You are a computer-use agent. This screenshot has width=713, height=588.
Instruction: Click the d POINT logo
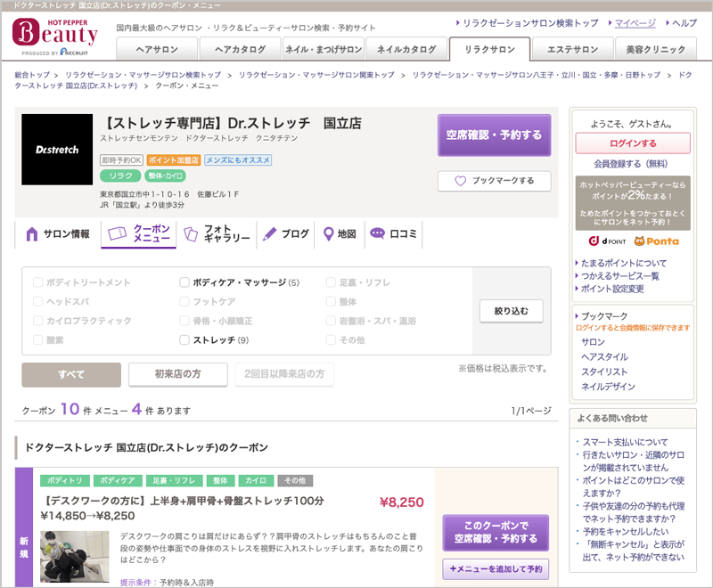click(607, 241)
